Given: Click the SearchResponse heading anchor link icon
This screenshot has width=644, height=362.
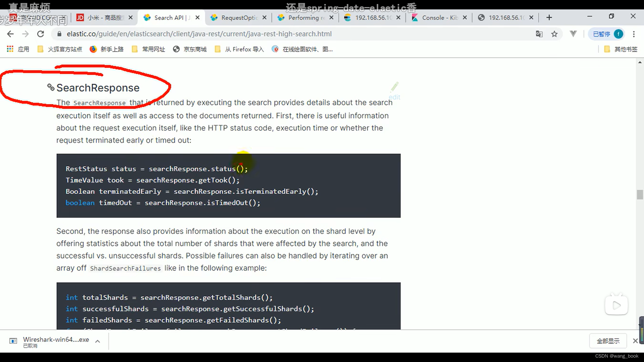Looking at the screenshot, I should pos(51,87).
